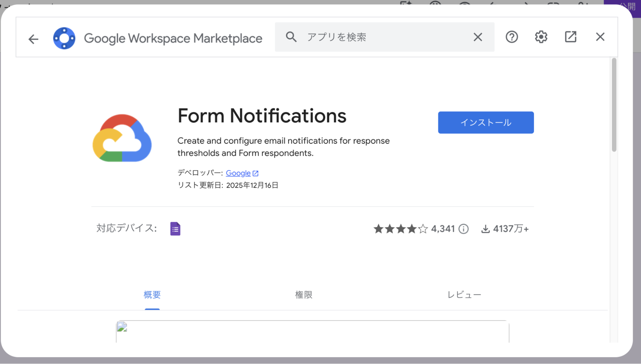Close the Marketplace dialog with the X
The image size is (641, 364).
(599, 37)
